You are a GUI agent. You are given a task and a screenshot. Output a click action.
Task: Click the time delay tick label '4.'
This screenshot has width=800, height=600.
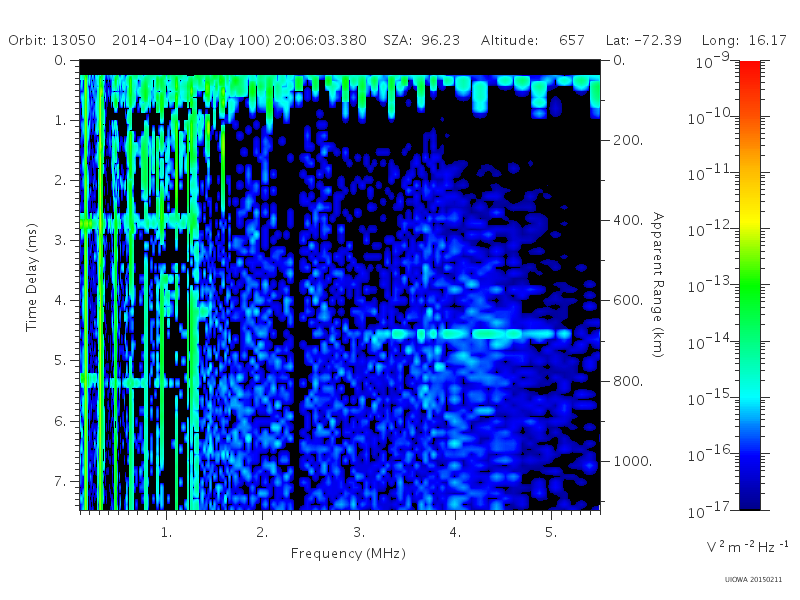[x=61, y=301]
